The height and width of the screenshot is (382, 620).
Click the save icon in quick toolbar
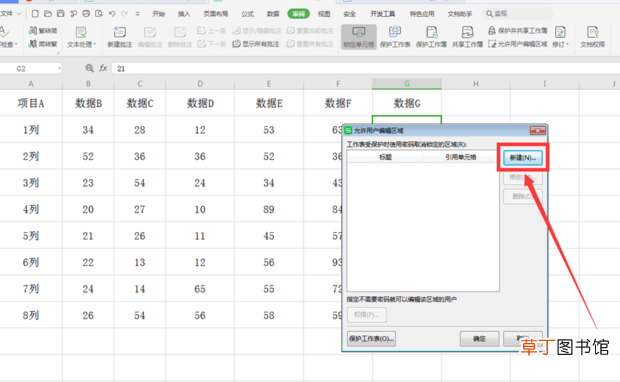click(60, 14)
